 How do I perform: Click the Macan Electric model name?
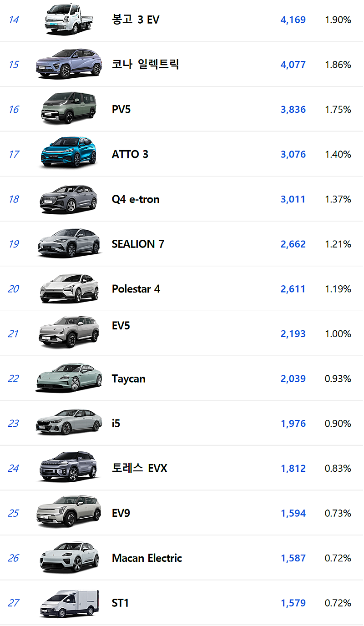tap(147, 558)
